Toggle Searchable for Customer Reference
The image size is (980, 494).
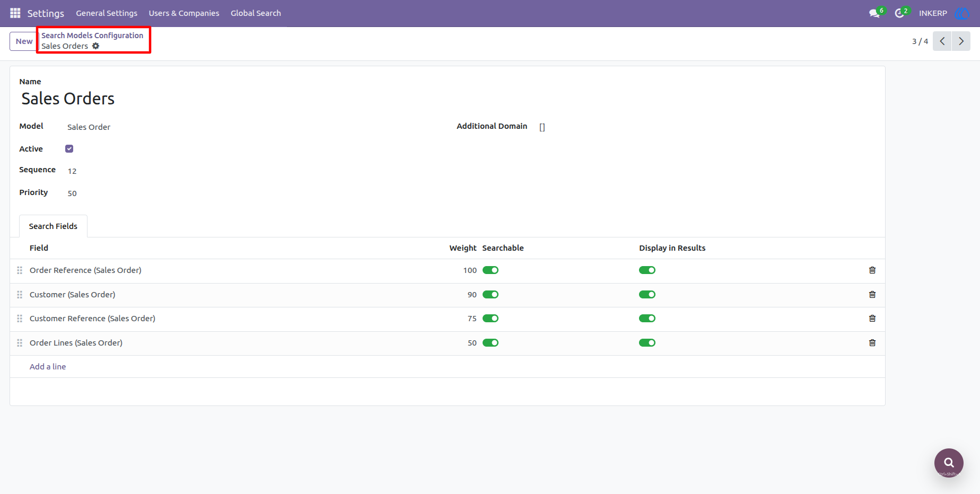pos(491,319)
